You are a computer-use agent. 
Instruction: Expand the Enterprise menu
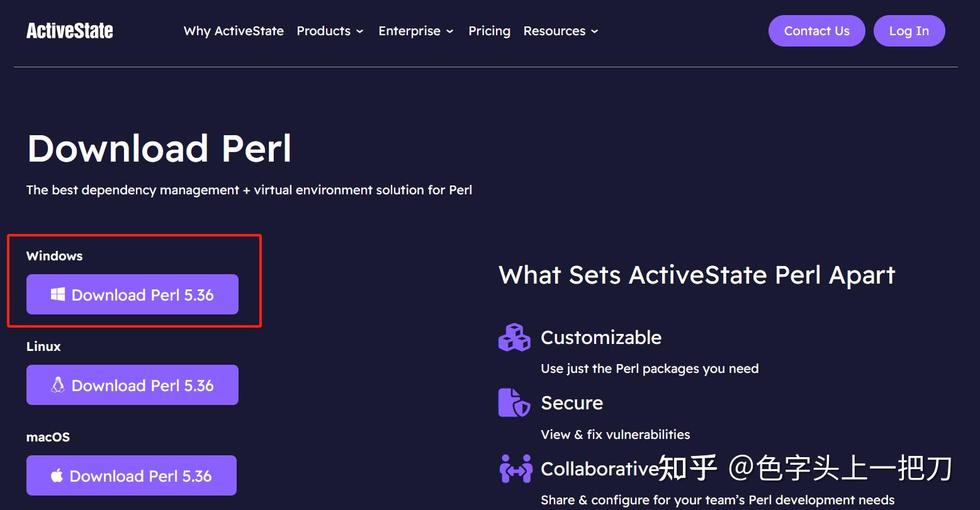[x=409, y=31]
